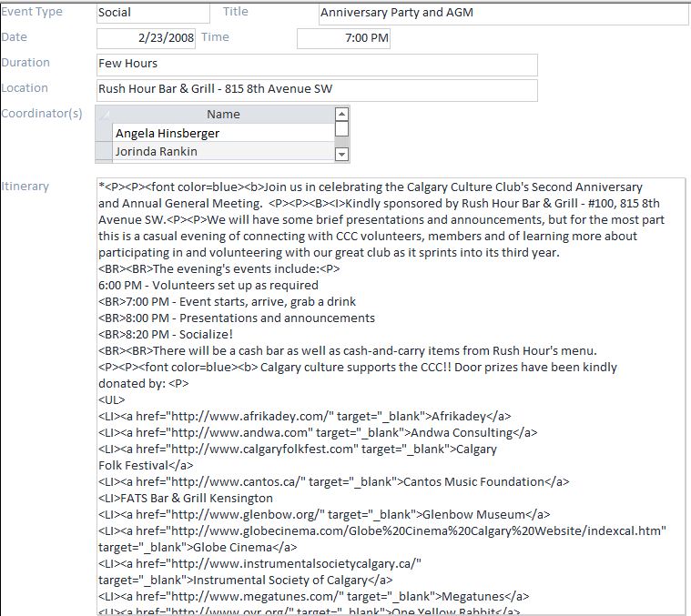
Task: Select coordinator Angela Hinsberger
Action: (x=223, y=133)
